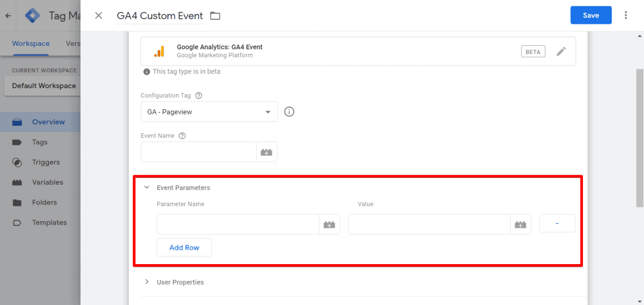
Task: Click into the Event Name input field
Action: click(199, 152)
